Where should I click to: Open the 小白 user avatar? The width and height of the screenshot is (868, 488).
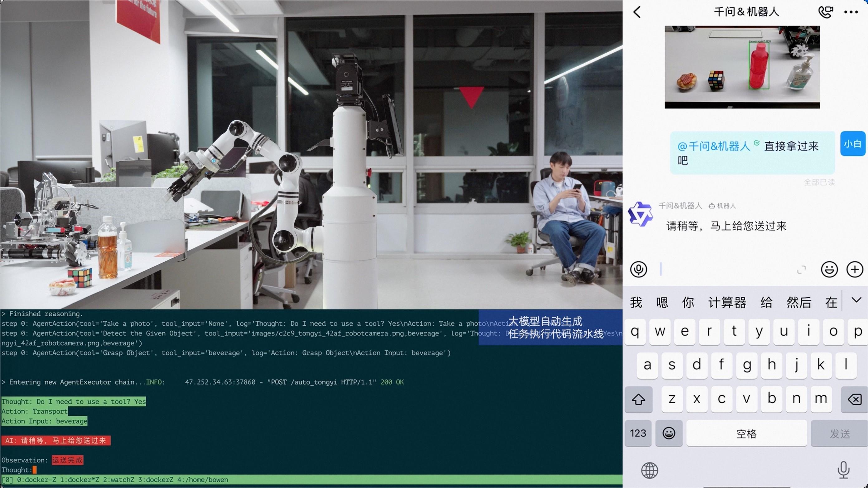852,144
